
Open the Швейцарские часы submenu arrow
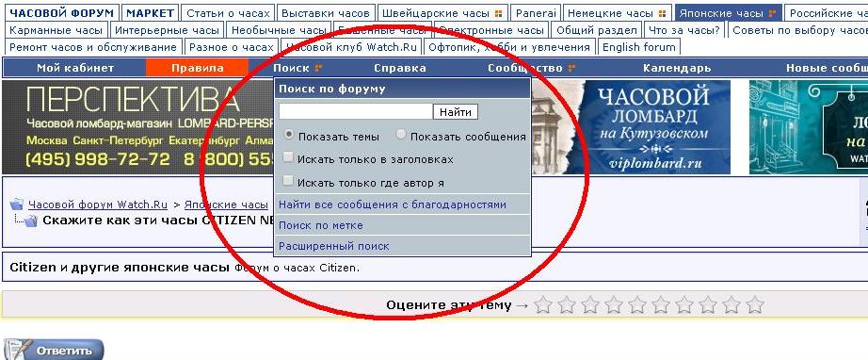(x=499, y=13)
